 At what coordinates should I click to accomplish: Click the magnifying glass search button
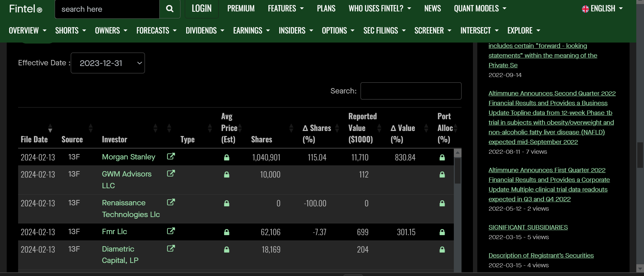pos(170,9)
